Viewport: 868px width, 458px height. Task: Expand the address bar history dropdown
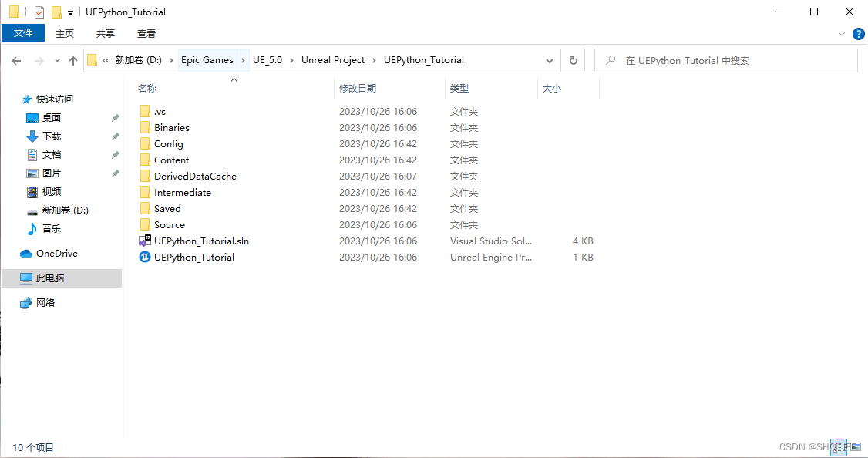549,60
